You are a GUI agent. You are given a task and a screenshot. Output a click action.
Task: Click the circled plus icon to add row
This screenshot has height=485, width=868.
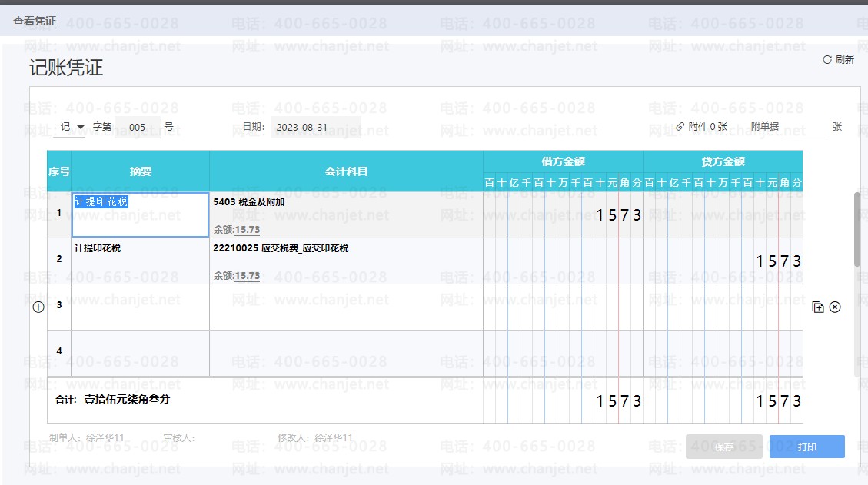tap(38, 307)
